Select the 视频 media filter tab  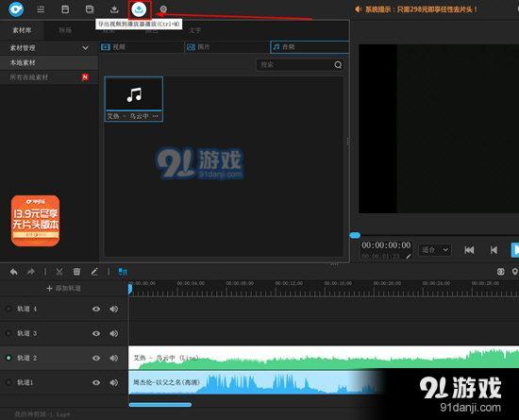pyautogui.click(x=142, y=47)
